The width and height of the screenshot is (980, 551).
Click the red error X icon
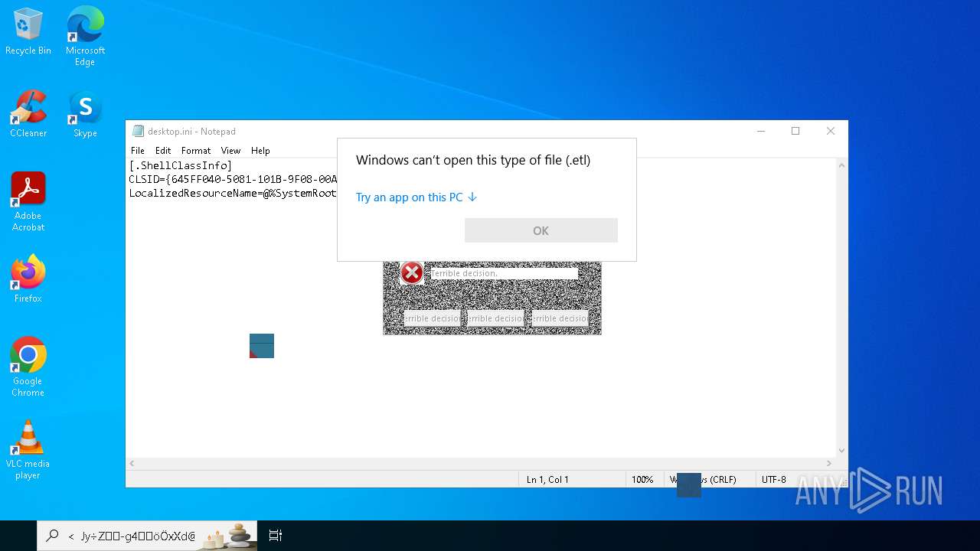point(412,272)
